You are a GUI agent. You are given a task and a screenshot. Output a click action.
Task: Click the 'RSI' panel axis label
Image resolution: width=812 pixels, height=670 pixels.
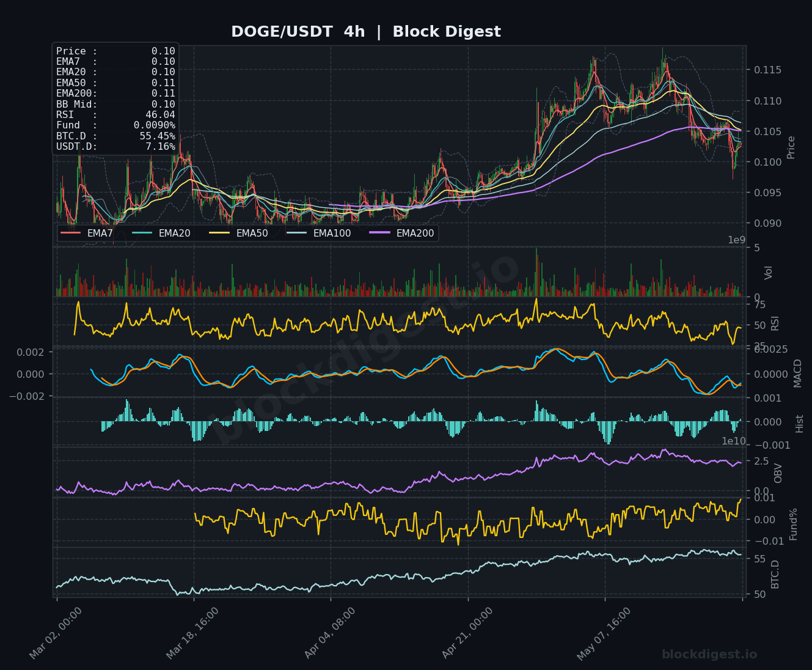tap(775, 323)
